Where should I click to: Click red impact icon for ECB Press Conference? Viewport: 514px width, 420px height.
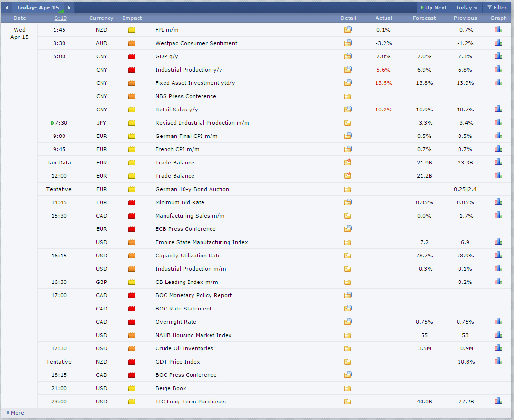tap(132, 229)
